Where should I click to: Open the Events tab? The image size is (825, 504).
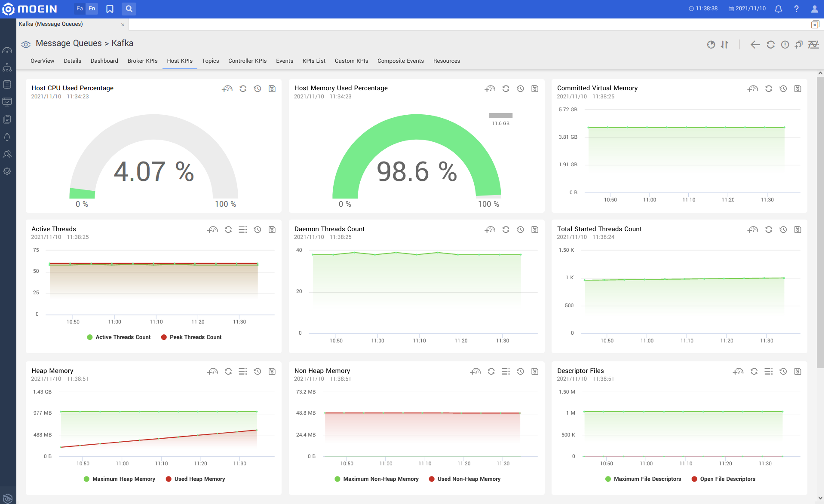[285, 61]
